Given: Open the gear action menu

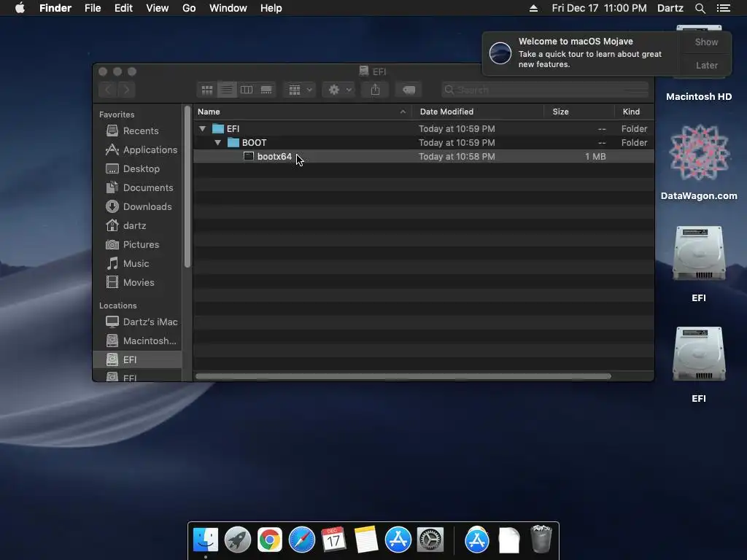Looking at the screenshot, I should 338,90.
